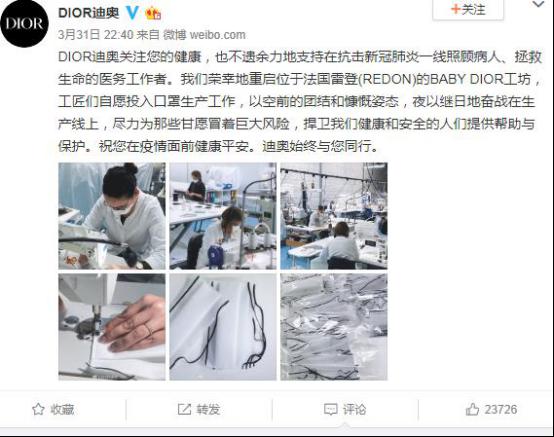
Task: Open the DIOR迪奥 account name link
Action: (x=88, y=13)
